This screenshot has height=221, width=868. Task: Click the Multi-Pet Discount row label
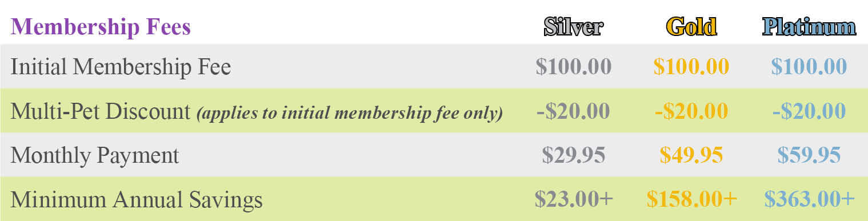click(x=100, y=111)
